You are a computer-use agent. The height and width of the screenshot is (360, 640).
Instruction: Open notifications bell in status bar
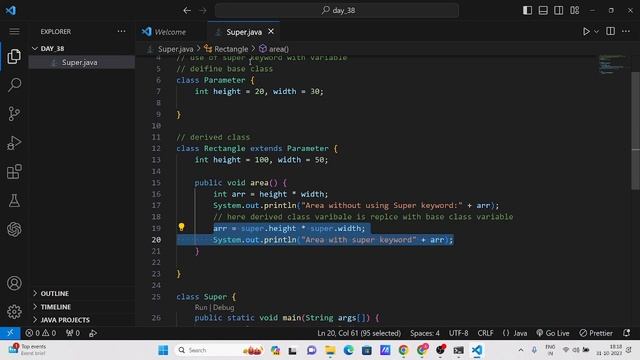coord(627,333)
